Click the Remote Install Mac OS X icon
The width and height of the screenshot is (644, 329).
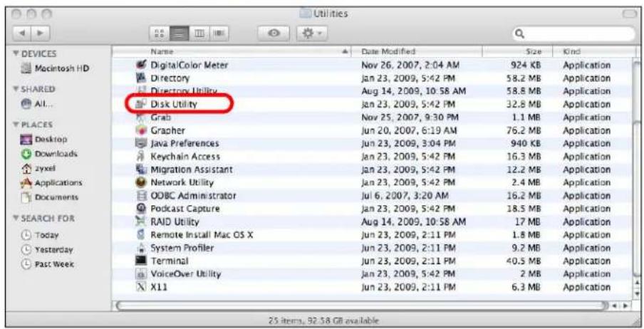[x=141, y=235]
